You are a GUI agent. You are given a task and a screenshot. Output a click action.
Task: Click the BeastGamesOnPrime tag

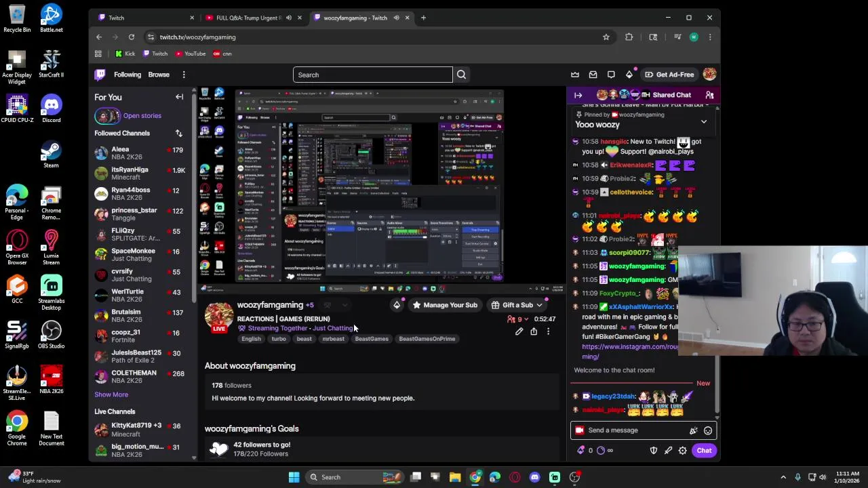pyautogui.click(x=427, y=339)
